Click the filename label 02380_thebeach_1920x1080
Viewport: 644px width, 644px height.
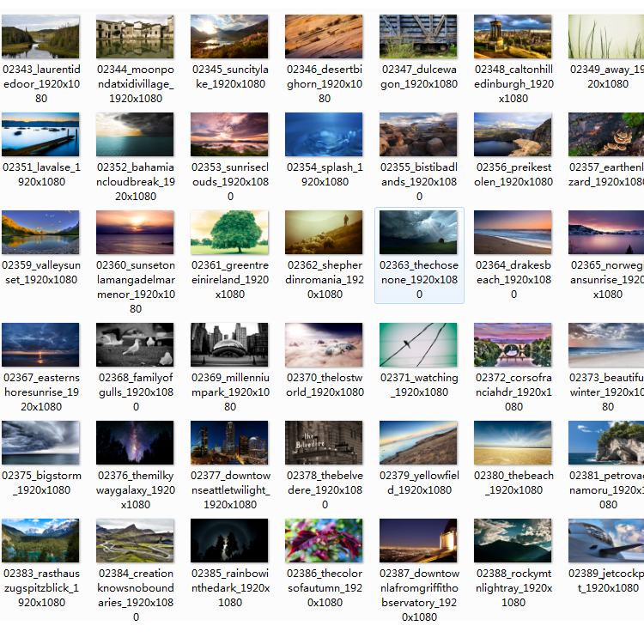click(x=513, y=483)
